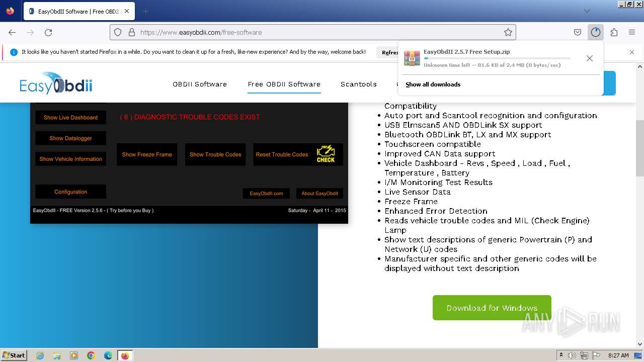Open the Windows Start menu

click(x=14, y=355)
